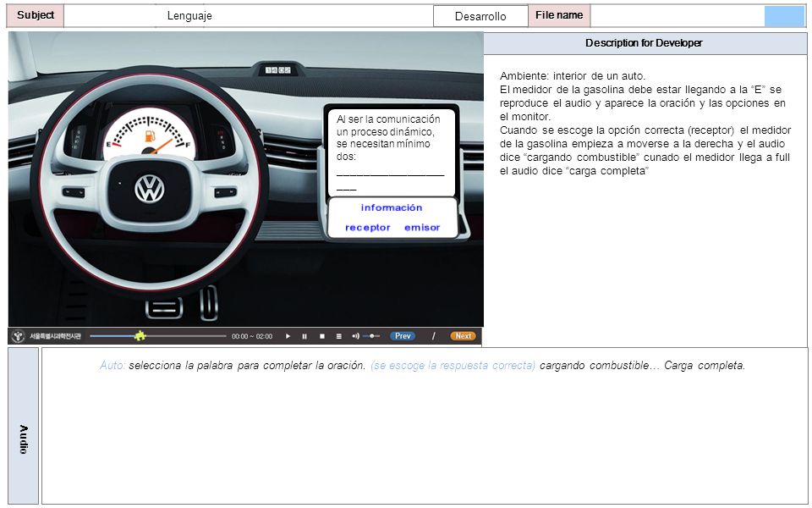The width and height of the screenshot is (812, 508).
Task: Advance to the next slide with Next
Action: 463,336
